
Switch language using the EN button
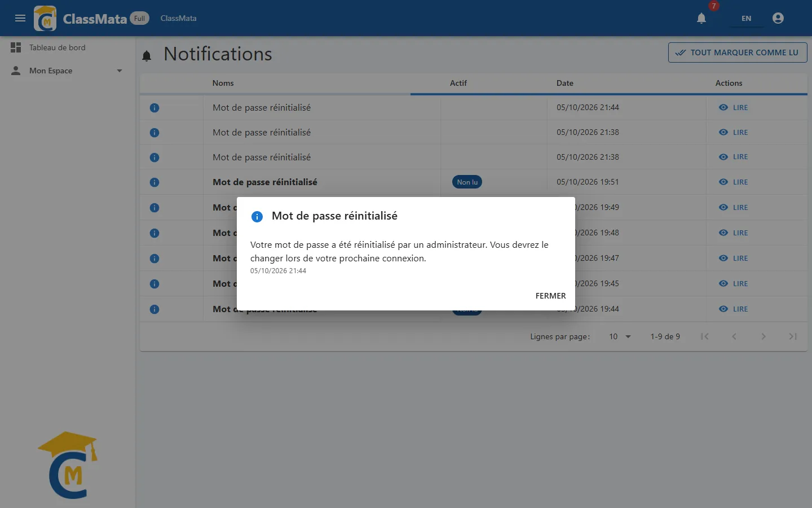(746, 18)
